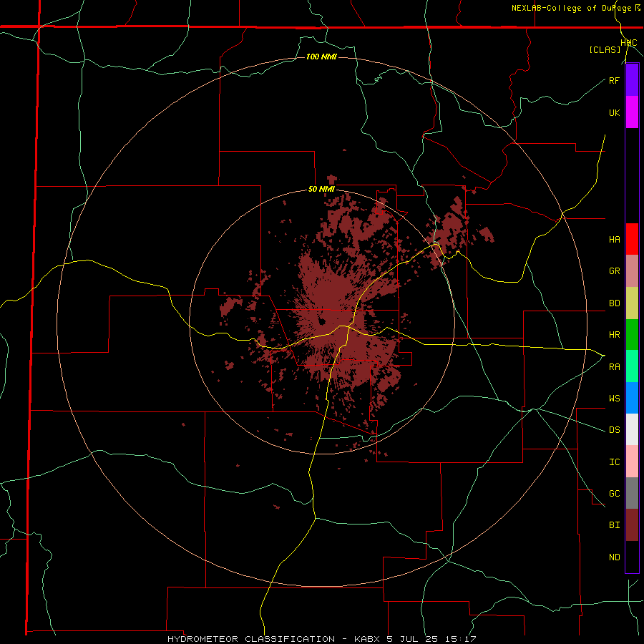Click the UK magenta legend swatch
644x644 pixels.
pos(632,112)
